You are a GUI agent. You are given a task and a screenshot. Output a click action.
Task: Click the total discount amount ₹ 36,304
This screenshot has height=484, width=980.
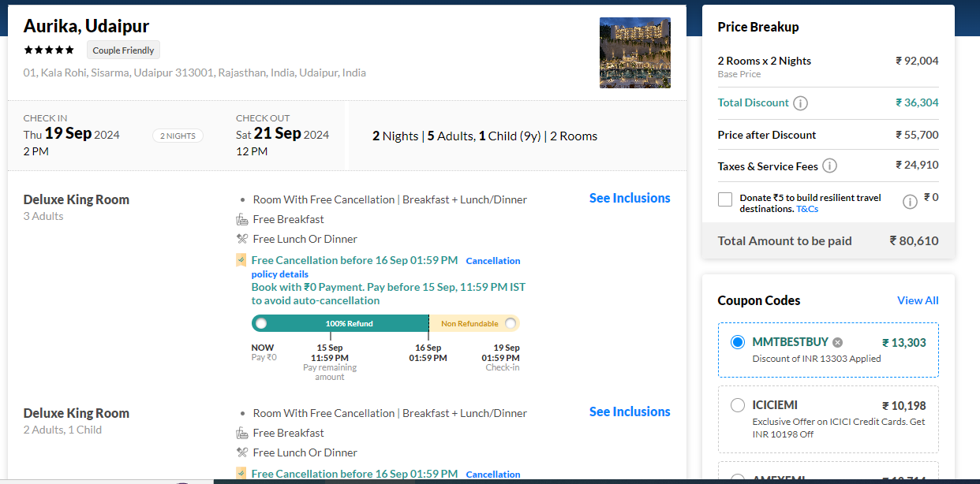point(917,102)
